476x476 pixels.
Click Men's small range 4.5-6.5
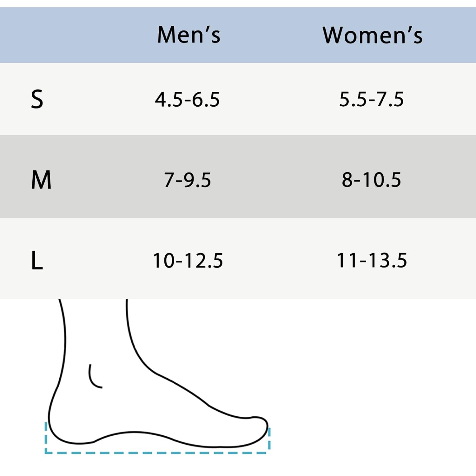click(187, 99)
